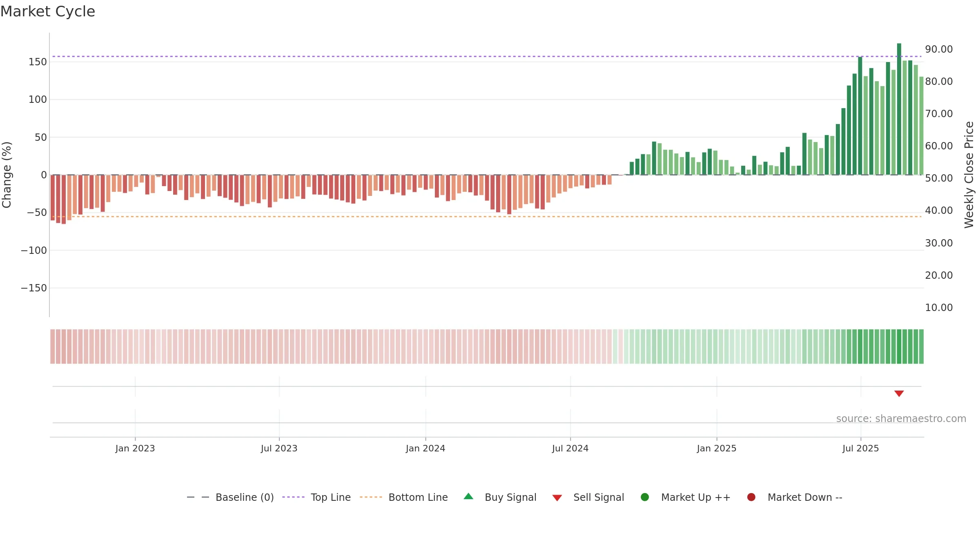The image size is (980, 551).
Task: Click the Jan 2024 x-axis label
Action: (x=425, y=449)
